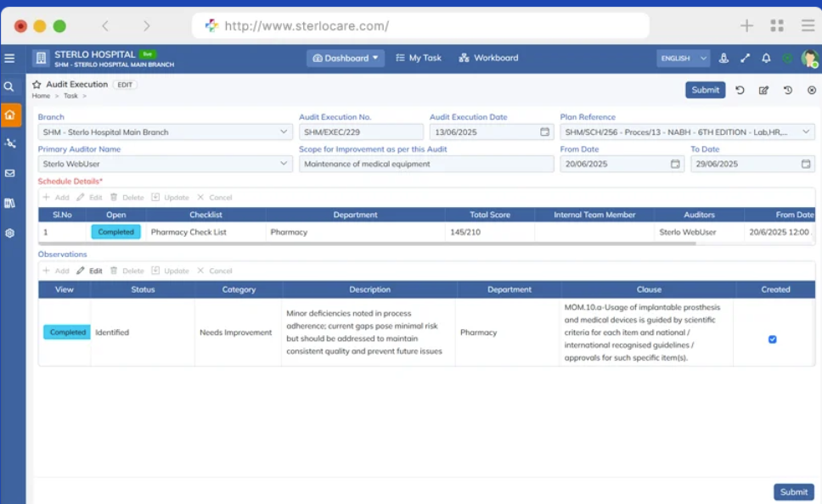Open the notification bell
The height and width of the screenshot is (504, 822).
pos(765,58)
